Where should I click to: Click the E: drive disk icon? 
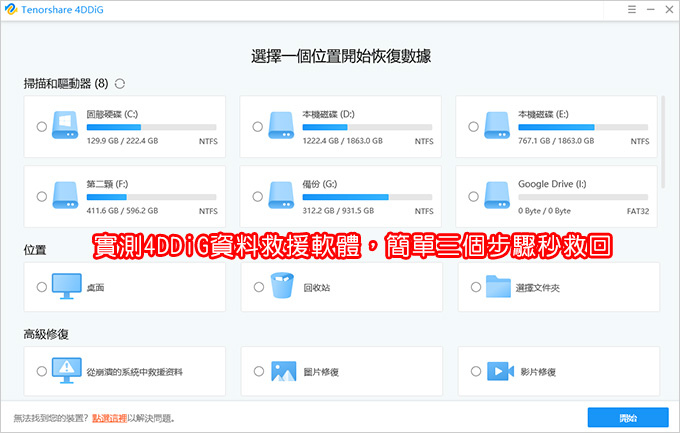pyautogui.click(x=497, y=125)
